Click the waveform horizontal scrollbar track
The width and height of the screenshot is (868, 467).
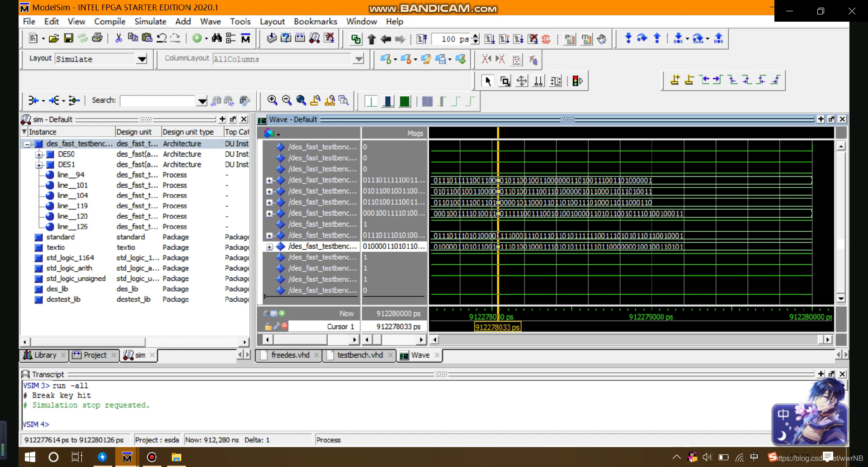[x=631, y=340]
